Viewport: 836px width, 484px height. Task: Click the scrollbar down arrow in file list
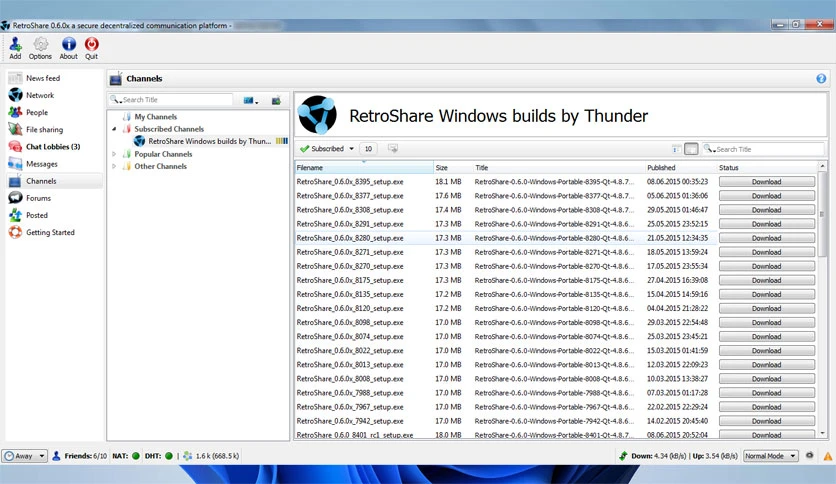(822, 433)
